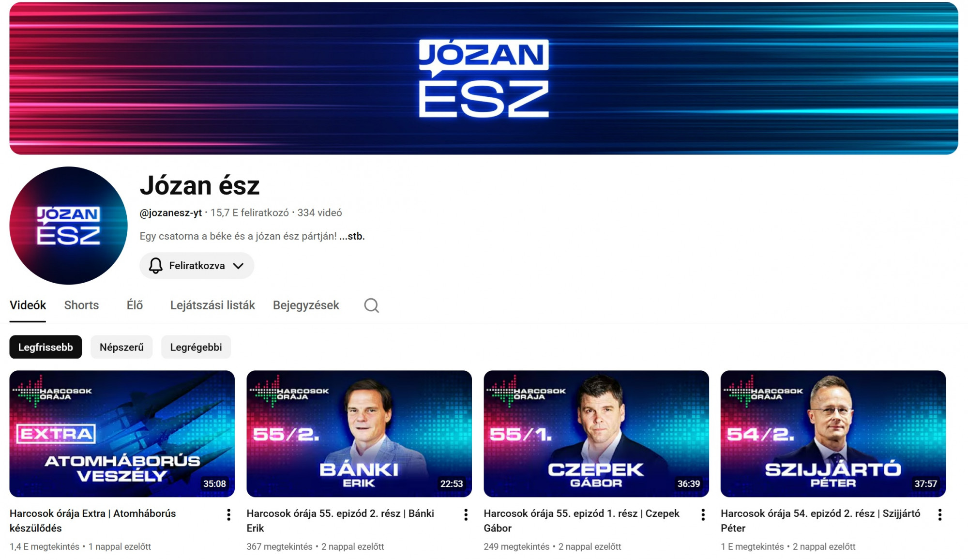The height and width of the screenshot is (560, 968).
Task: Switch to Lejátszási listák tab
Action: [x=212, y=305]
